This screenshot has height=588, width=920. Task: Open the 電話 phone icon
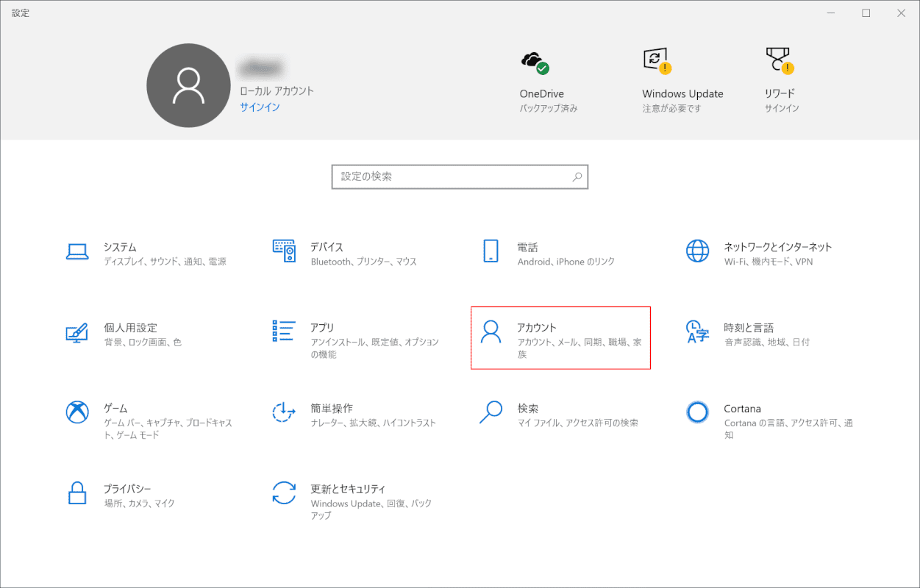491,251
